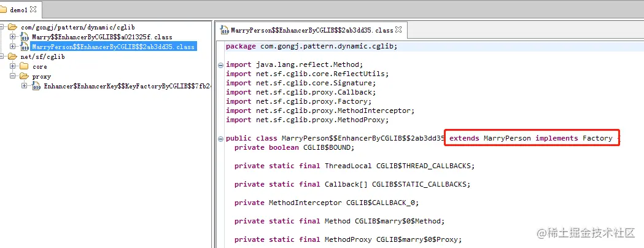Click the CGLIB$BOUND field declaration
This screenshot has width=644, height=248.
pos(294,147)
